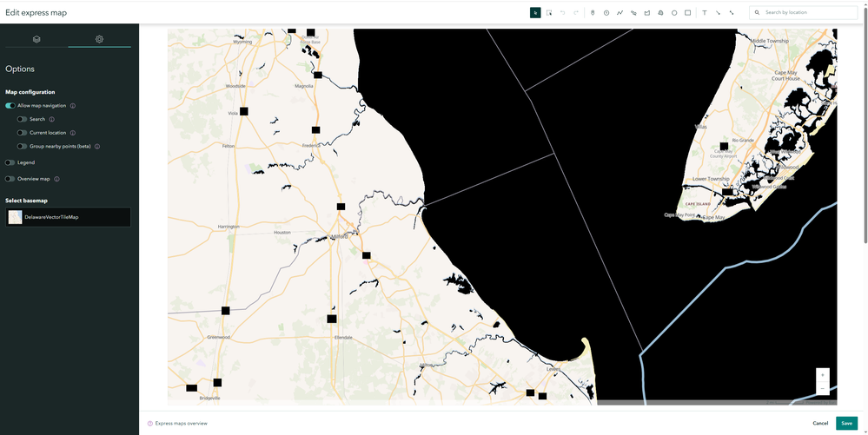Enable the Current location toggle
The width and height of the screenshot is (868, 435).
coord(22,133)
